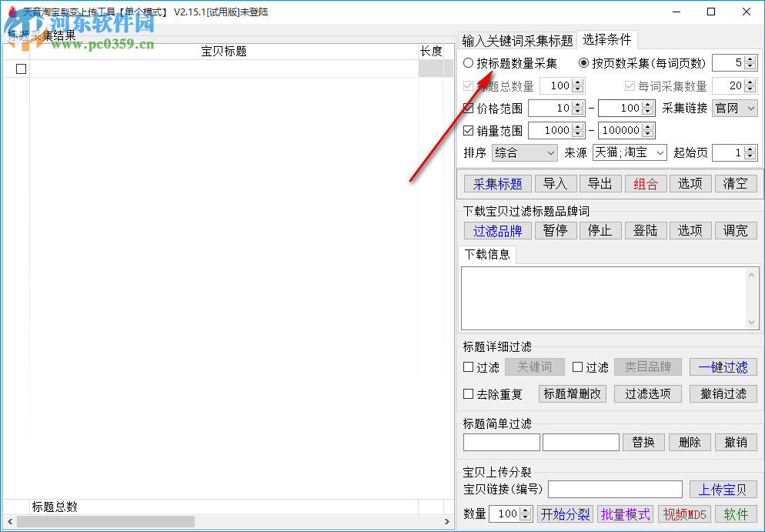Screen dimensions: 765x532
Task: Click the 导入 button to import data
Action: pos(555,183)
